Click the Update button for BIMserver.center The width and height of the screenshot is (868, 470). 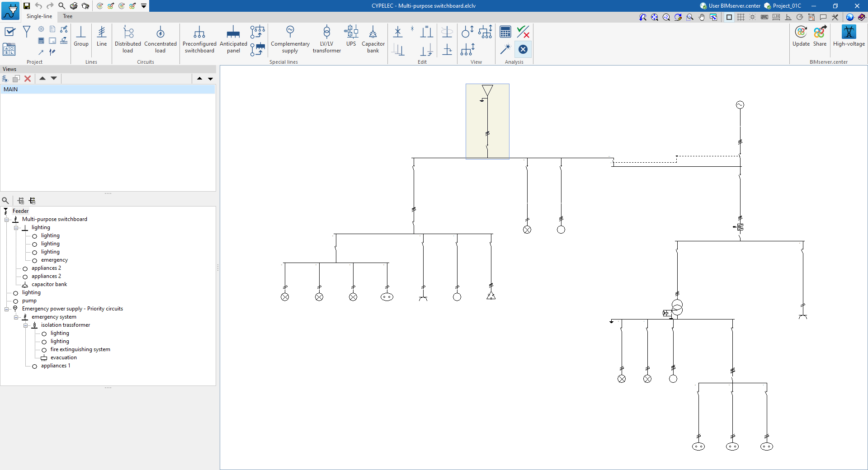tap(801, 36)
